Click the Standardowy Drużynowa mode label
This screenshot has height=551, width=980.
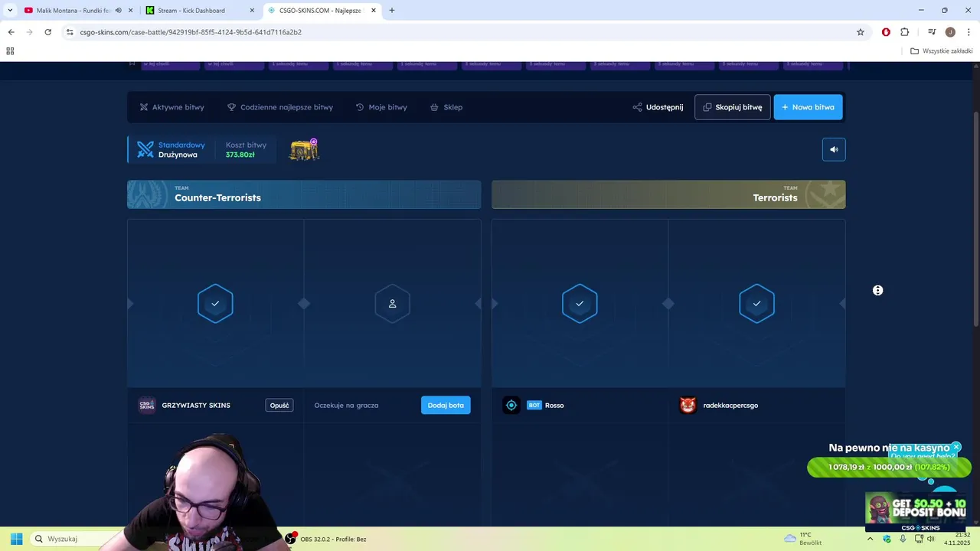(181, 149)
